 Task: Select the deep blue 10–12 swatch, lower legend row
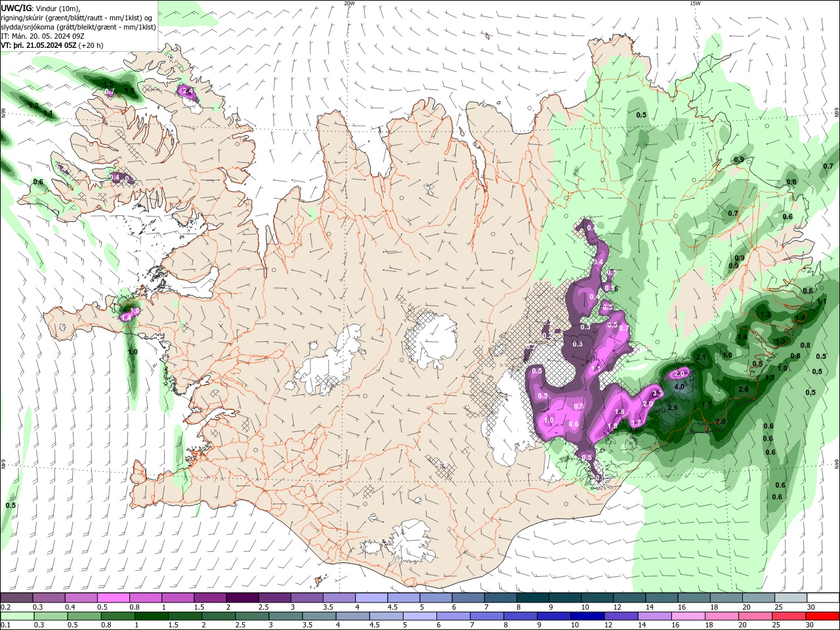coord(587,616)
